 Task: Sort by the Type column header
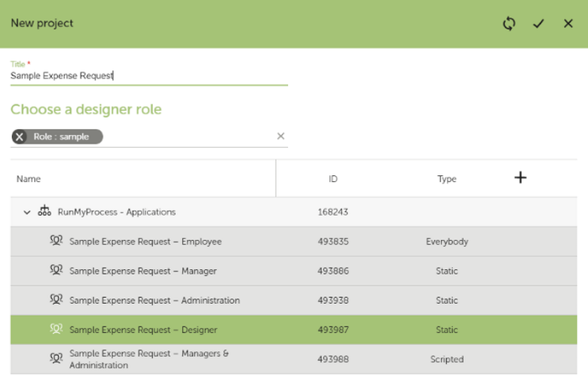[447, 179]
